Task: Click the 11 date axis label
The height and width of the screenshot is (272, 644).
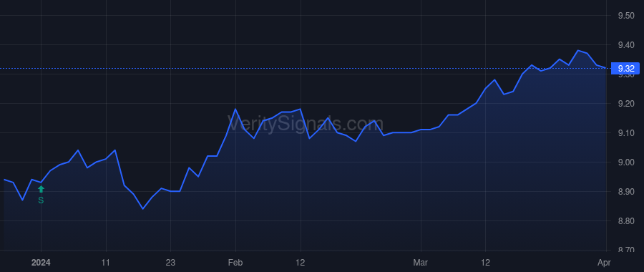Action: pos(106,263)
